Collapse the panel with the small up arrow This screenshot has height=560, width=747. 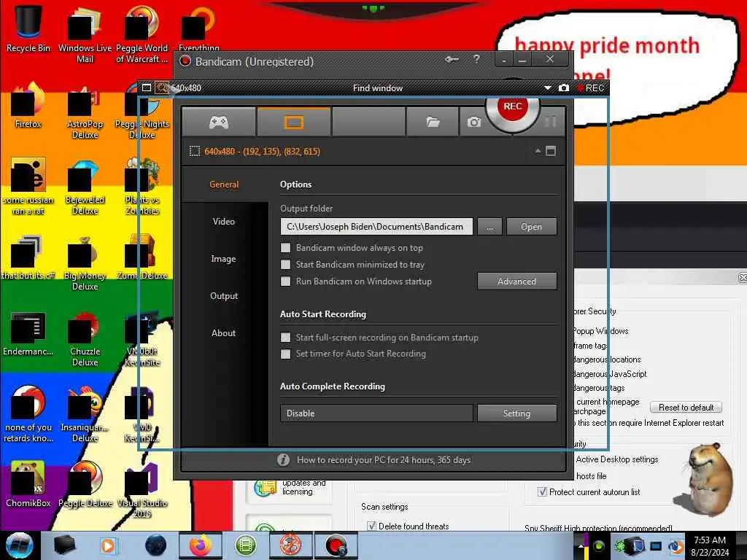pyautogui.click(x=538, y=151)
